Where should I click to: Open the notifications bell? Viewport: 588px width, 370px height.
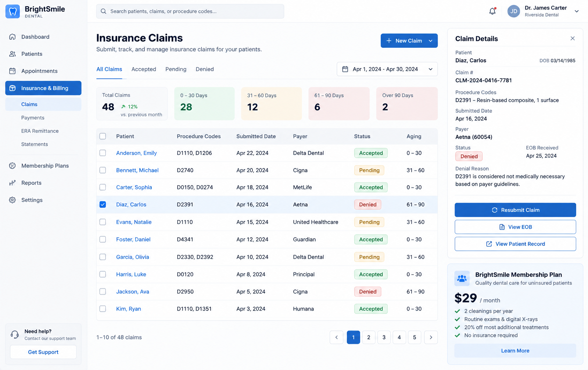click(x=492, y=11)
